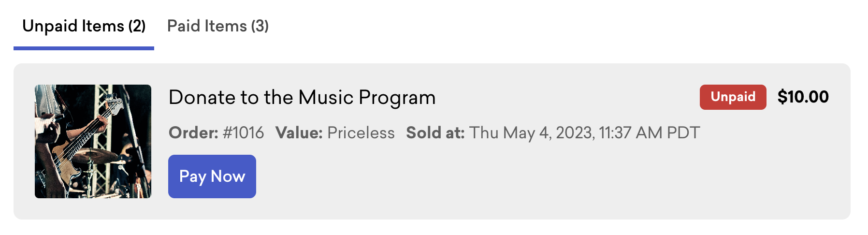Click the $10.00 price amount
This screenshot has height=235, width=868.
point(803,97)
